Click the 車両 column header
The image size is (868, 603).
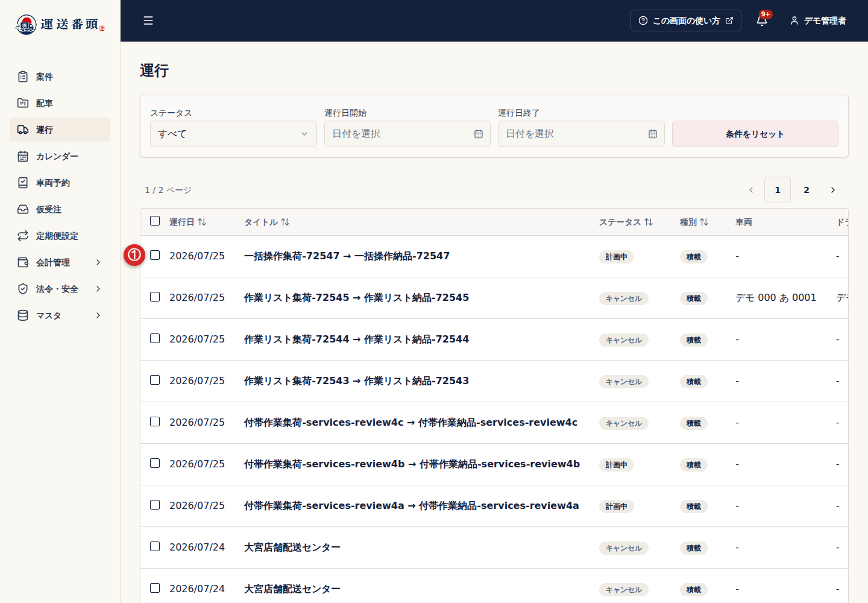(743, 222)
